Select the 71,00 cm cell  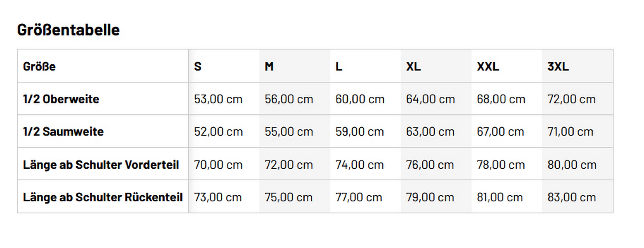(570, 131)
